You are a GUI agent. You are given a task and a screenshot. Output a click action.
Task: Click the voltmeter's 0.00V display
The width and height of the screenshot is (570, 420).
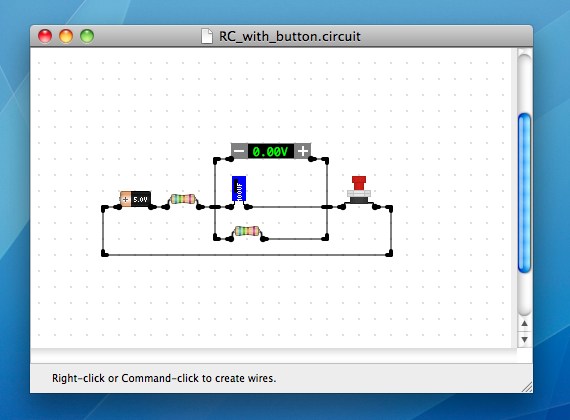tap(270, 151)
